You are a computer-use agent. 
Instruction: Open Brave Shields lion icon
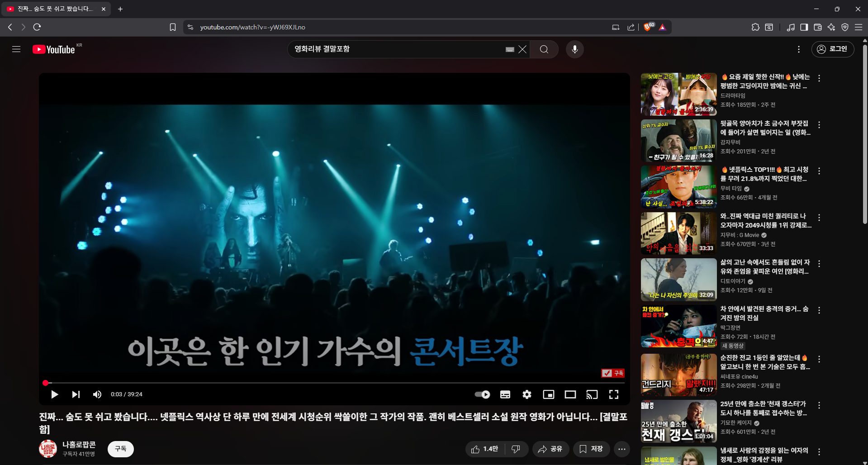[648, 27]
